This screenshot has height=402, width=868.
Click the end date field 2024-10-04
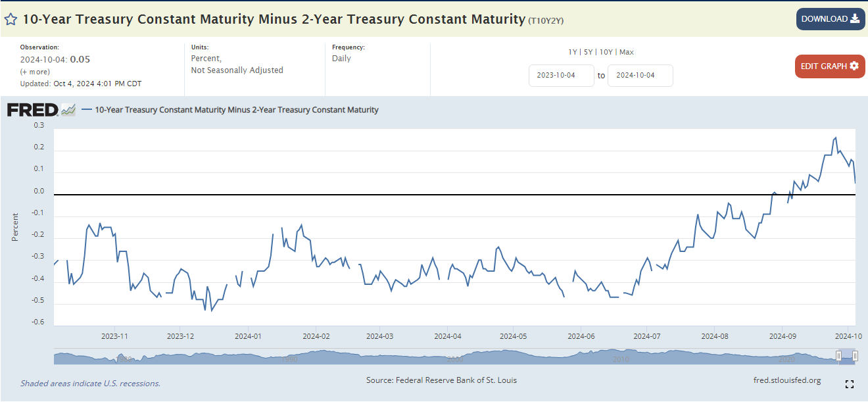(640, 75)
